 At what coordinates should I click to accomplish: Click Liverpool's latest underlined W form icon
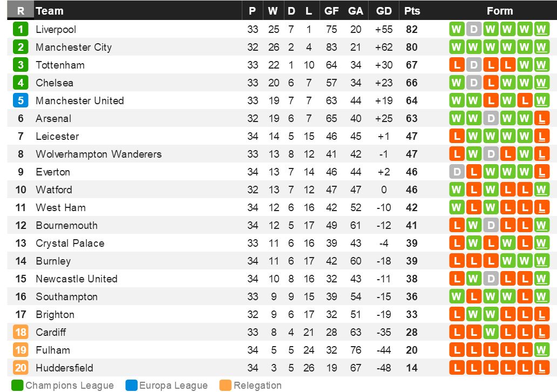[541, 29]
